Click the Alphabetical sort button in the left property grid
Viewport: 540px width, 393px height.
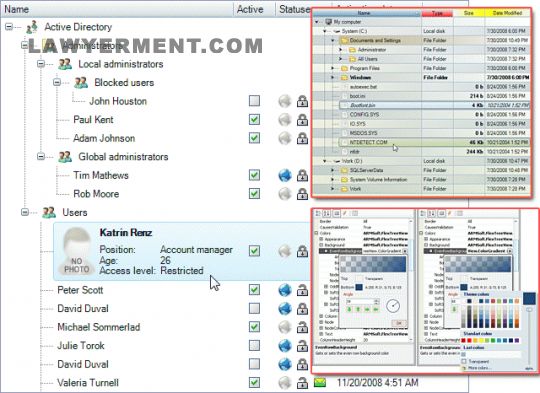[x=327, y=214]
